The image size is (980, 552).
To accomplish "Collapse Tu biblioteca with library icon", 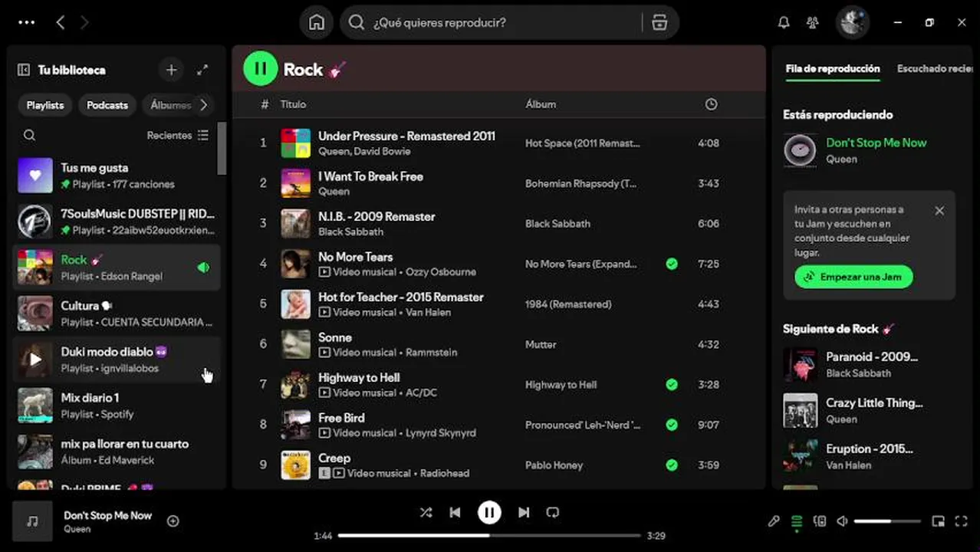I will (23, 70).
